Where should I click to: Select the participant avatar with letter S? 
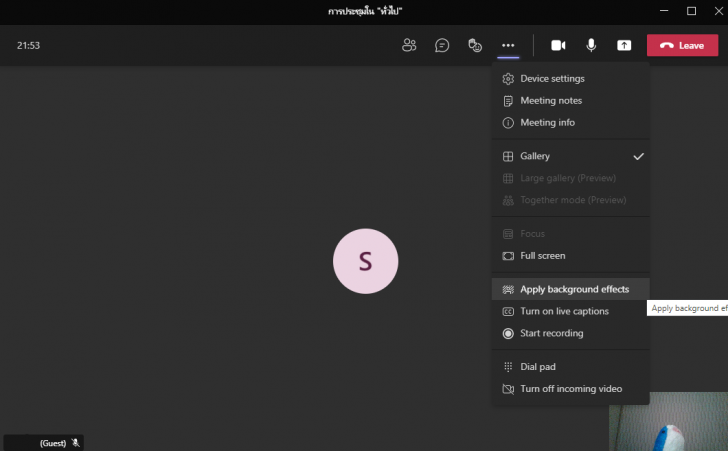click(x=365, y=261)
